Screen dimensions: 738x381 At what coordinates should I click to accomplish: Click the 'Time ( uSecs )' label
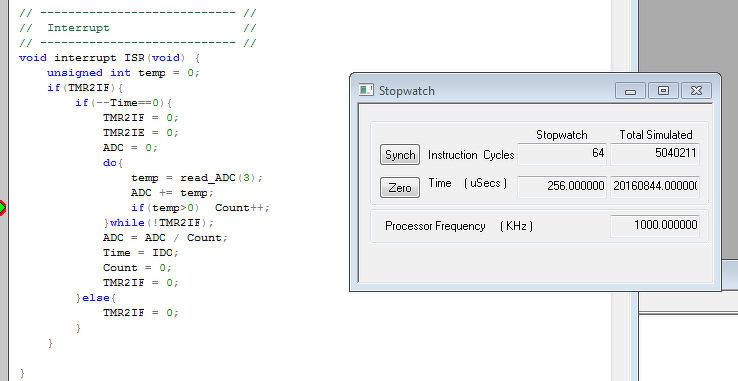tap(468, 183)
